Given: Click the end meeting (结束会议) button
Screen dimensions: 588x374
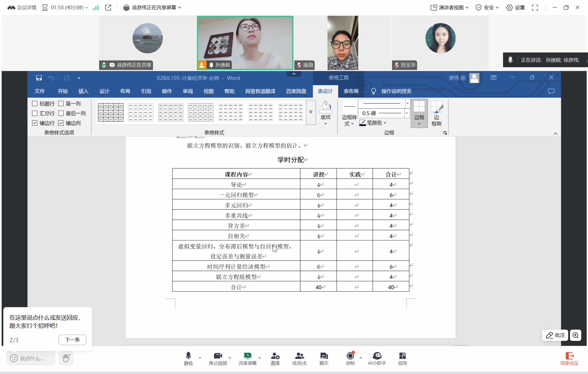Looking at the screenshot, I should pos(569,359).
